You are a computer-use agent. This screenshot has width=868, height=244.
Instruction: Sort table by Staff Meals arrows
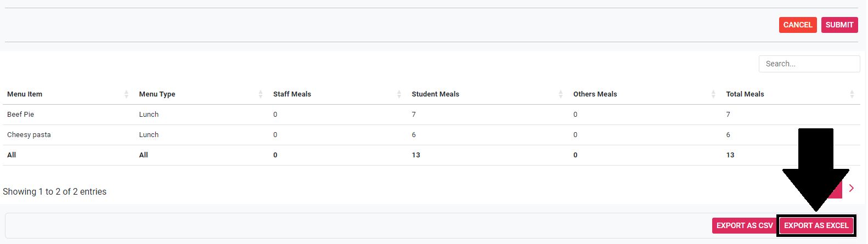point(399,94)
